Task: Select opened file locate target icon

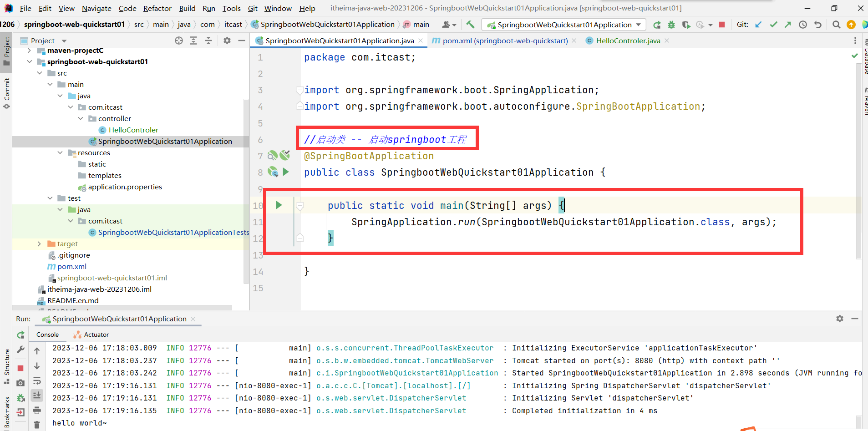Action: tap(179, 41)
